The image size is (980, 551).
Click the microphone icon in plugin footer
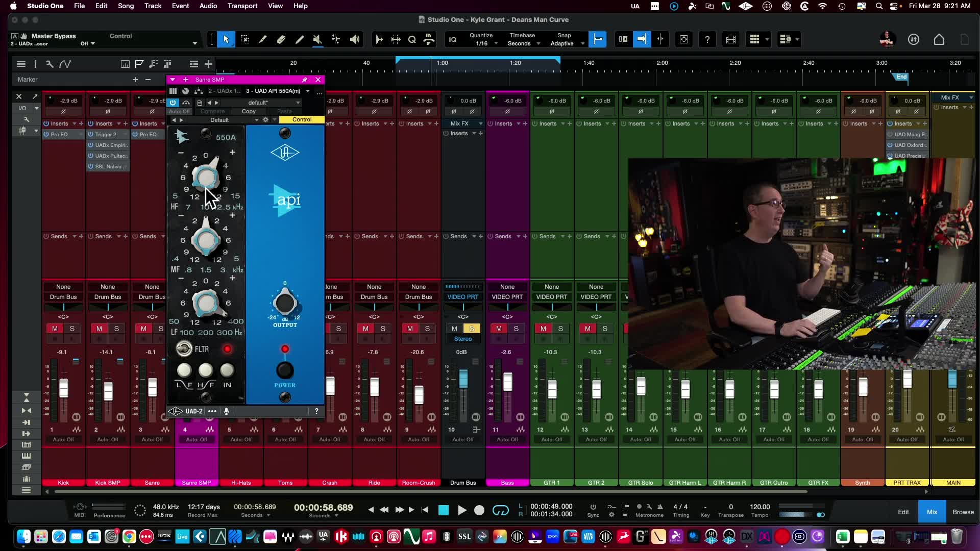tap(226, 411)
